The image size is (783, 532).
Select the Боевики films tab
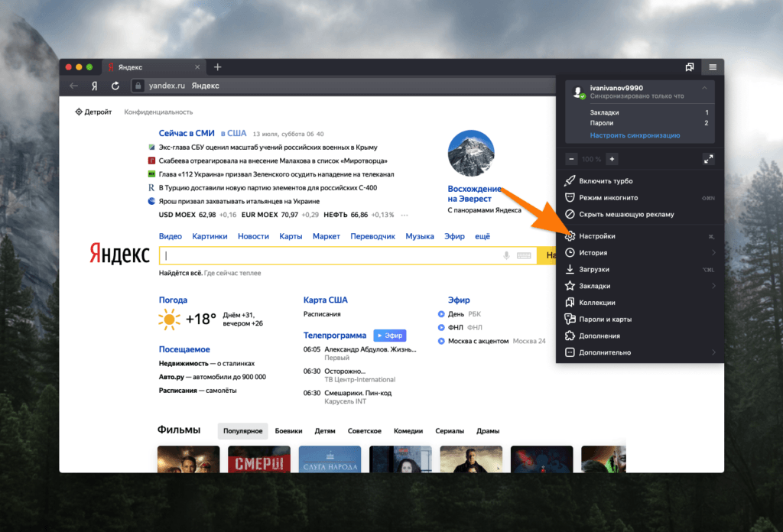click(x=288, y=430)
